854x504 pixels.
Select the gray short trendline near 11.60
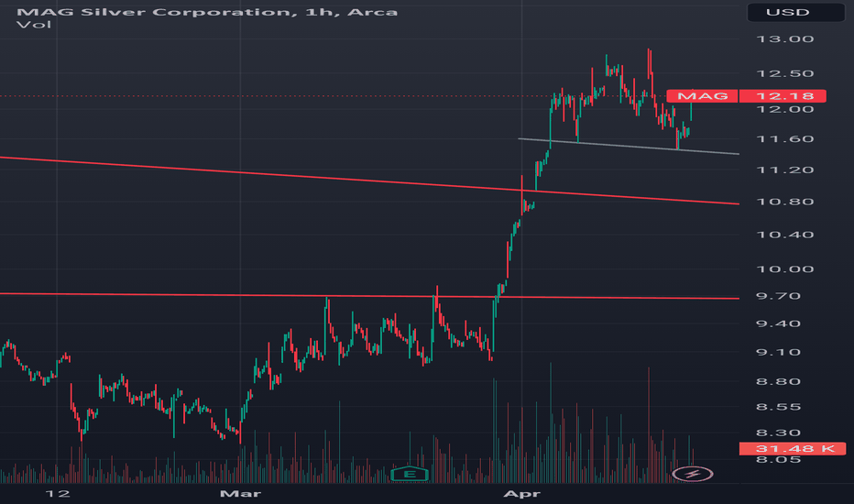[628, 147]
